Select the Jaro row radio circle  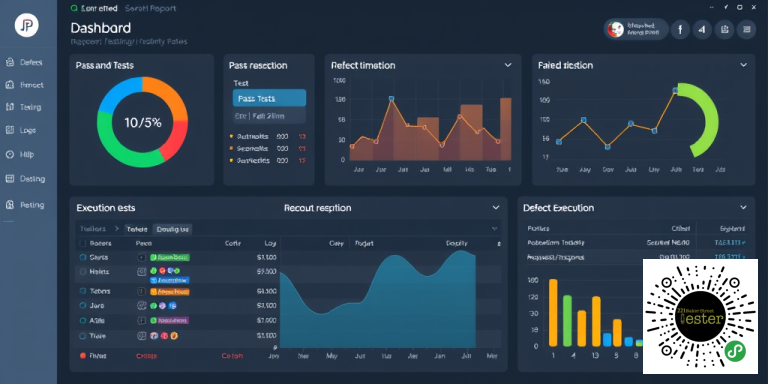[82, 306]
